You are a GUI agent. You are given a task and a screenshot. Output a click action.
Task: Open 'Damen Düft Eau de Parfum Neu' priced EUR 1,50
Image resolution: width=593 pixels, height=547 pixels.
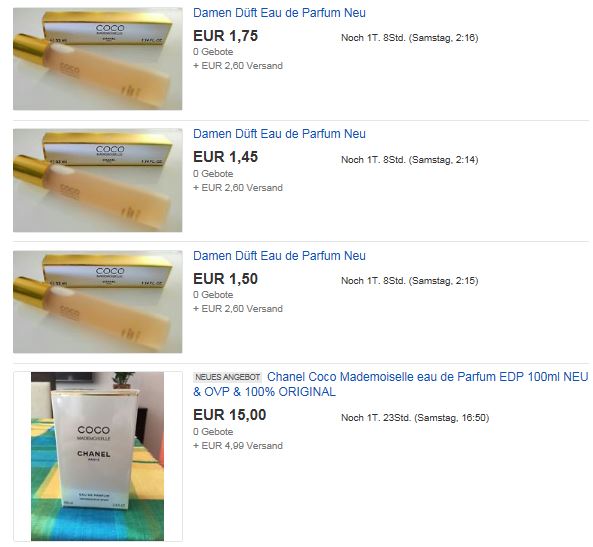[279, 256]
